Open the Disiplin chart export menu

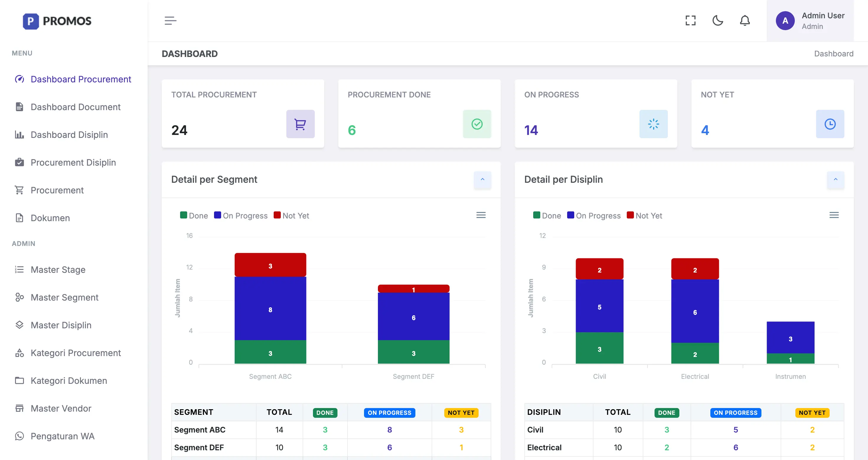(x=834, y=215)
